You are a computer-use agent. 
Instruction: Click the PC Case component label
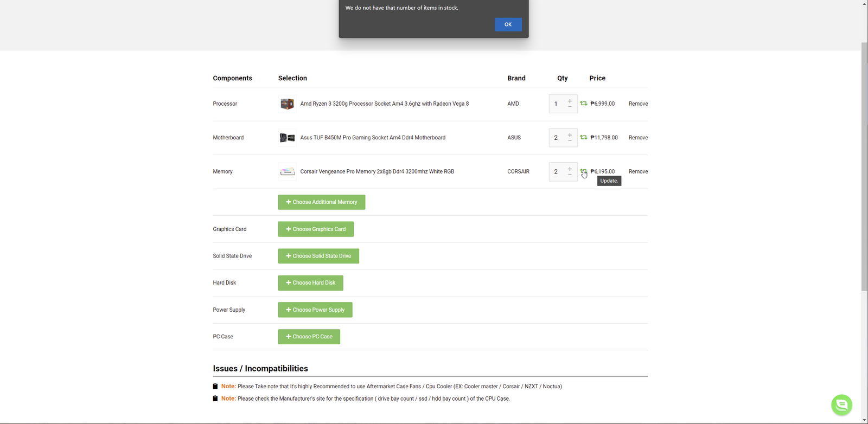click(223, 337)
